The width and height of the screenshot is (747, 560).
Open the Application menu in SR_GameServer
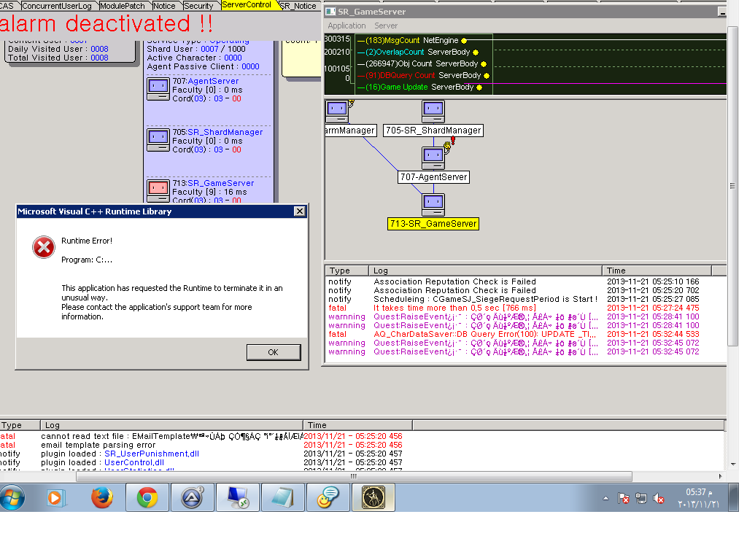(347, 26)
